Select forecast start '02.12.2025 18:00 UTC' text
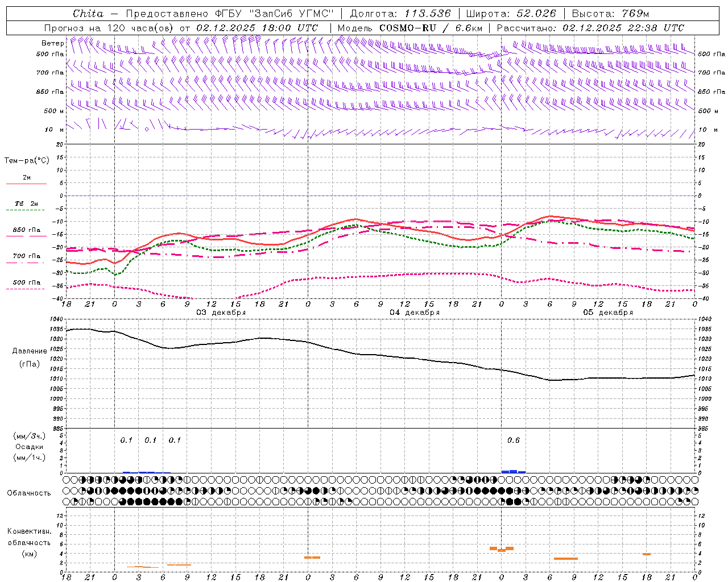The height and width of the screenshot is (582, 728). coord(257,28)
